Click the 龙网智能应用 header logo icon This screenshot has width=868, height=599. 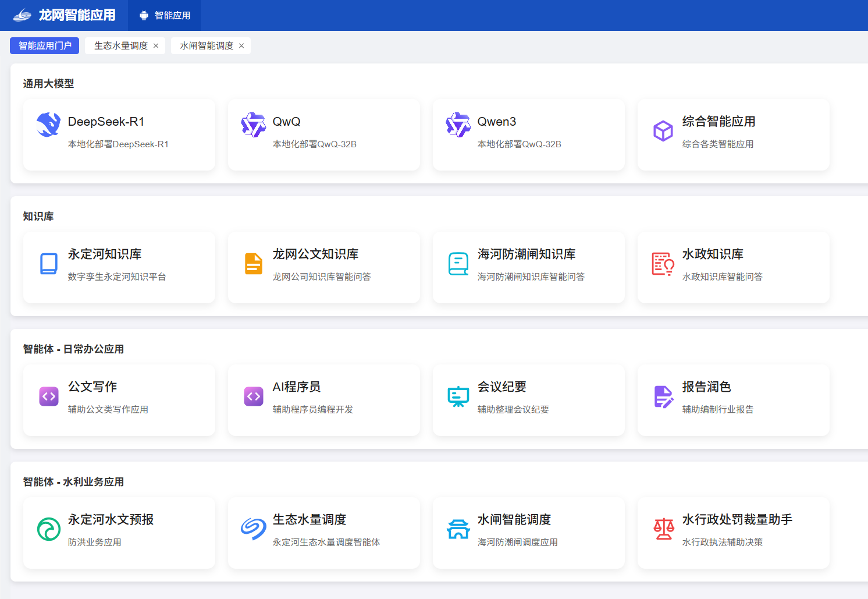pos(22,15)
